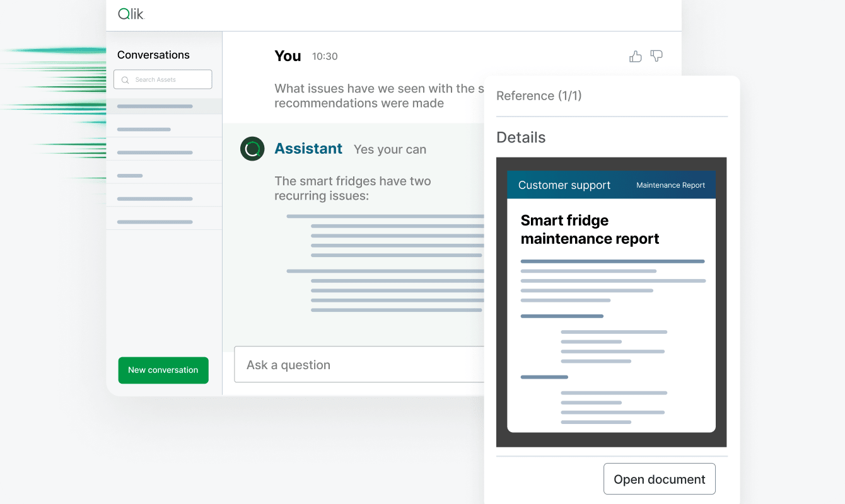Click the Details section heading
The image size is (845, 504).
click(x=521, y=137)
